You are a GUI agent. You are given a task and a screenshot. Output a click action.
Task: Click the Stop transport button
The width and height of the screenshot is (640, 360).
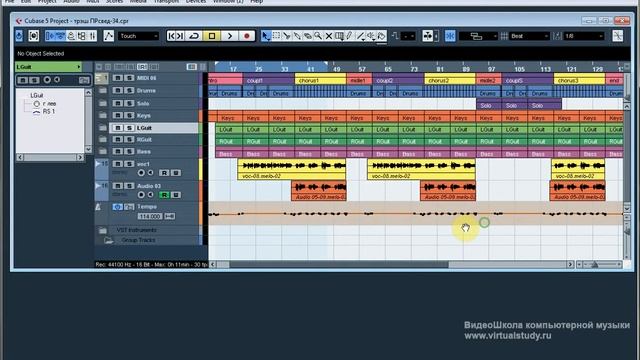pos(212,36)
